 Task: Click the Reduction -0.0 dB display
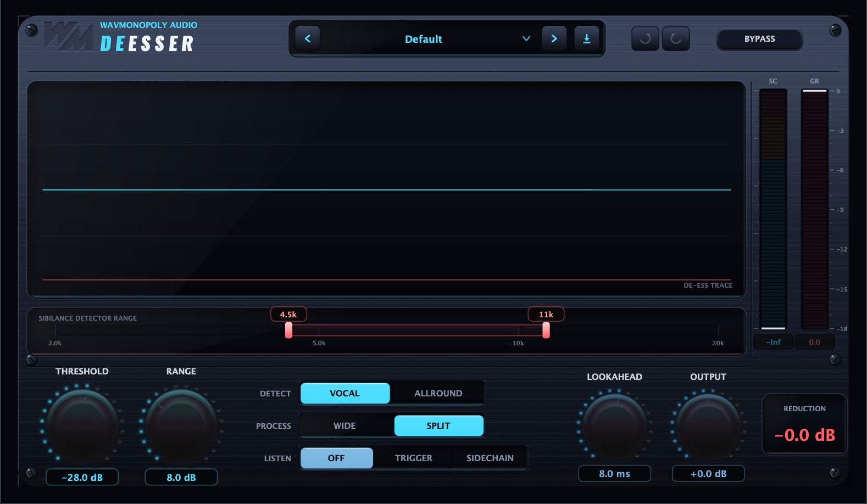tap(804, 424)
